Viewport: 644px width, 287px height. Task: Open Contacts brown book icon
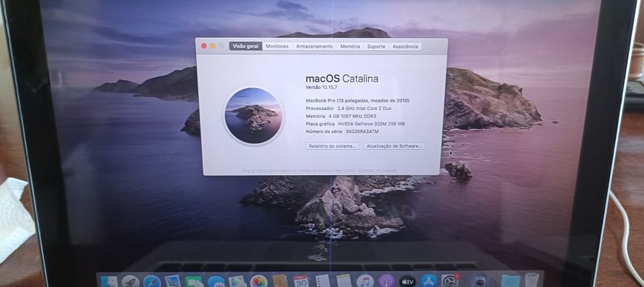[280, 281]
